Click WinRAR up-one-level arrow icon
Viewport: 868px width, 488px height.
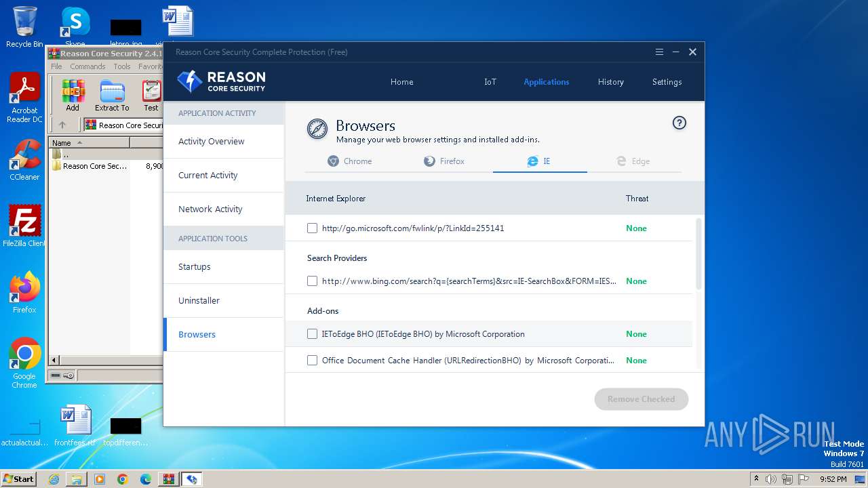(x=62, y=125)
